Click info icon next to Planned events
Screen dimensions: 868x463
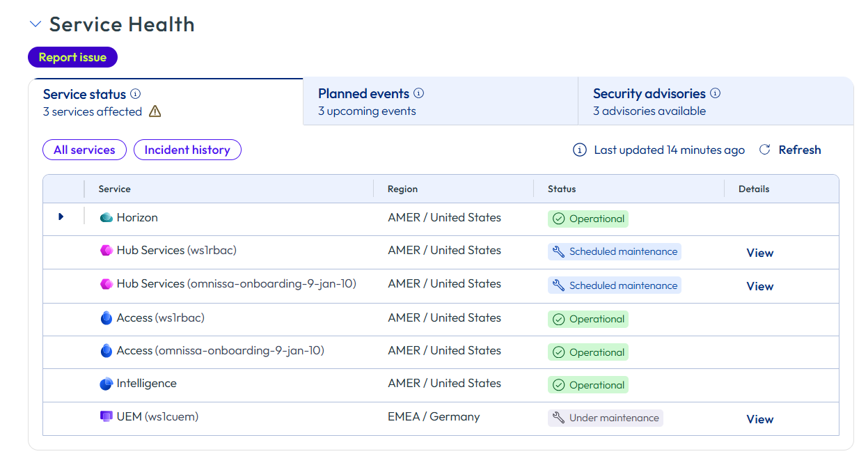pos(419,93)
